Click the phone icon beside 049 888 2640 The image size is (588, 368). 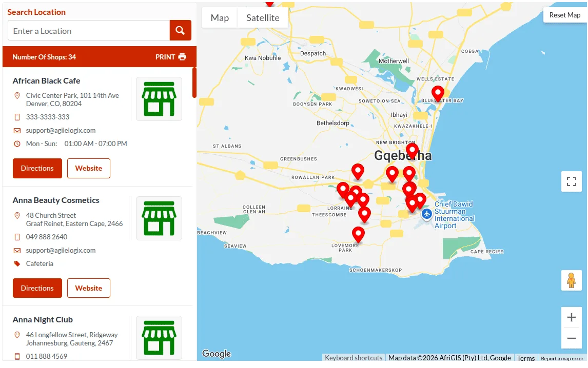[17, 237]
